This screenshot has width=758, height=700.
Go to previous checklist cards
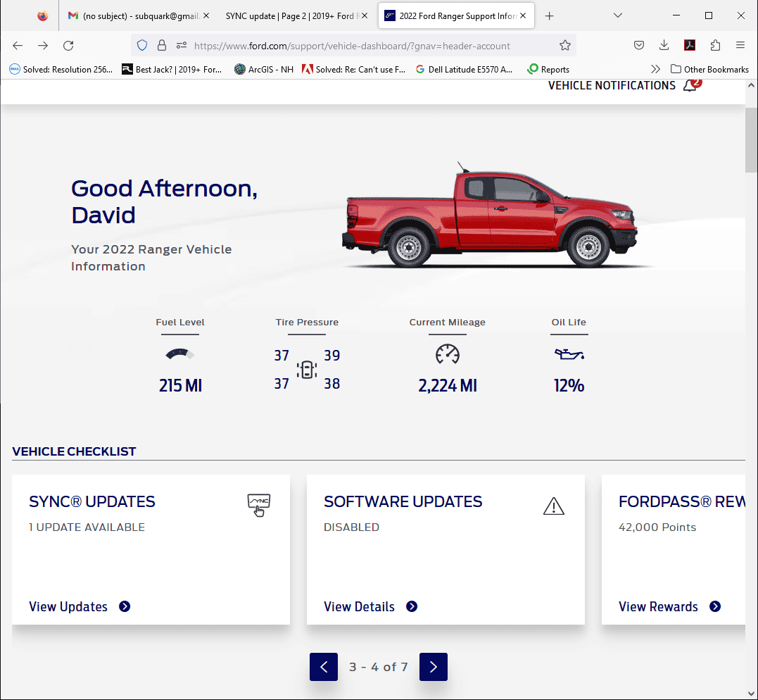pos(324,667)
